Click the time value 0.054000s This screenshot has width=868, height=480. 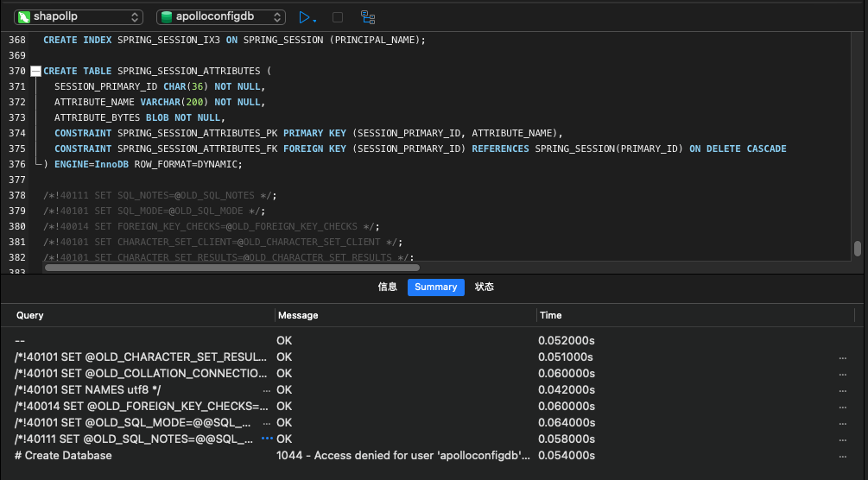click(567, 455)
